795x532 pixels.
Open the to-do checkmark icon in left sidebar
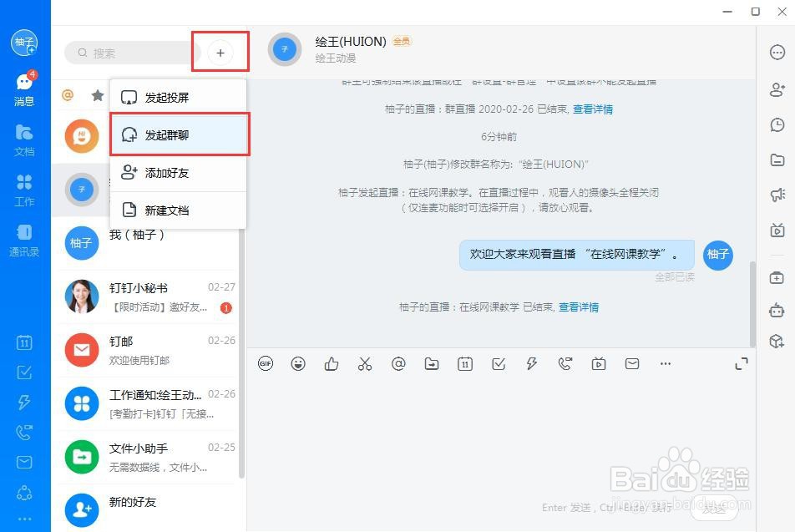(24, 372)
